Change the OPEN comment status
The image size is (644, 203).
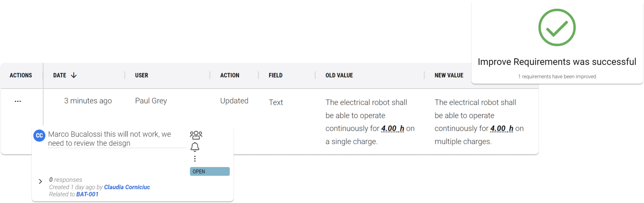[210, 171]
